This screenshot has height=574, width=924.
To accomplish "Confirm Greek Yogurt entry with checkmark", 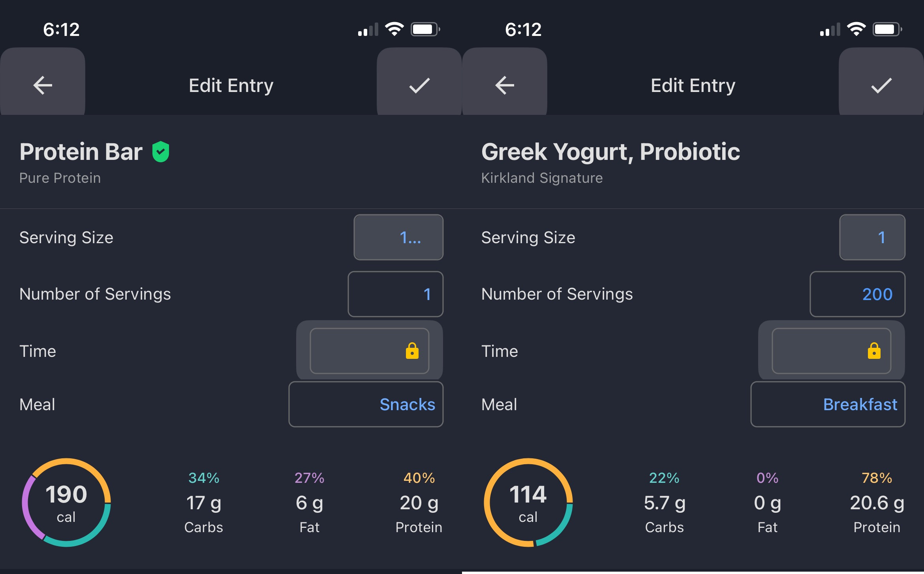I will (x=881, y=82).
